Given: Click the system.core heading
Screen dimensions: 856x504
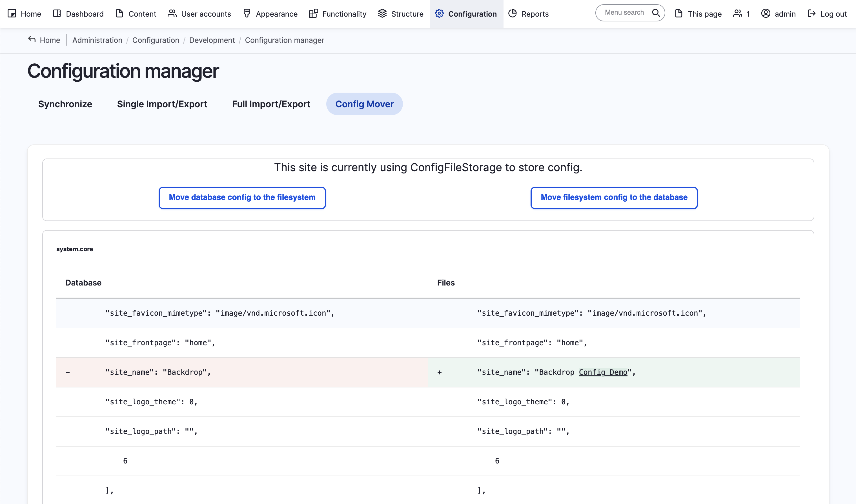Looking at the screenshot, I should [x=74, y=249].
